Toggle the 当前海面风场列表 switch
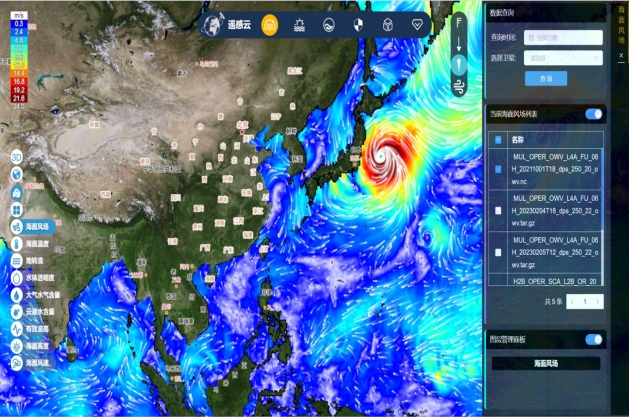Viewport: 629px width, 417px height. click(x=594, y=114)
